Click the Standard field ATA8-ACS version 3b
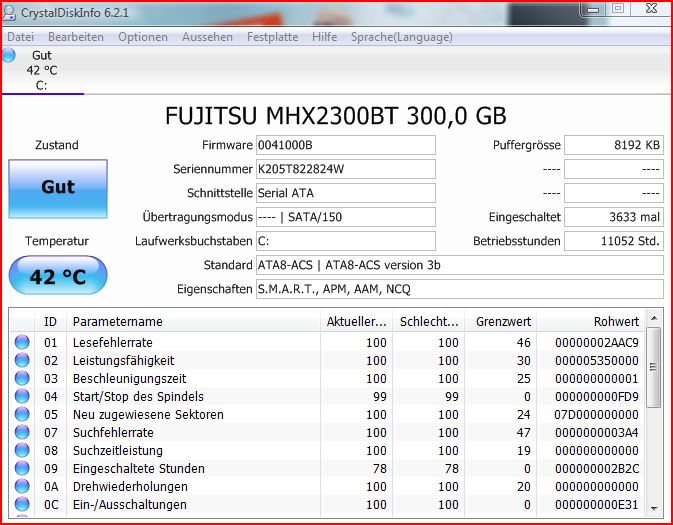 click(x=460, y=265)
